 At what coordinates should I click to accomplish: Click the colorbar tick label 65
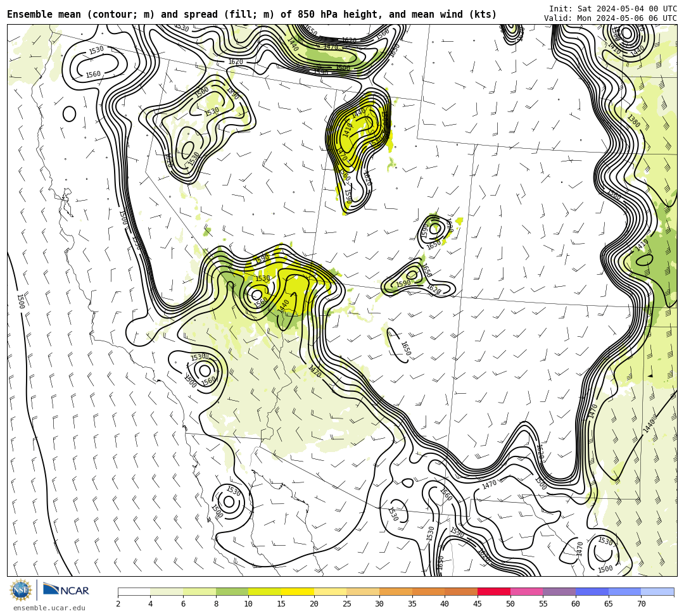609,604
